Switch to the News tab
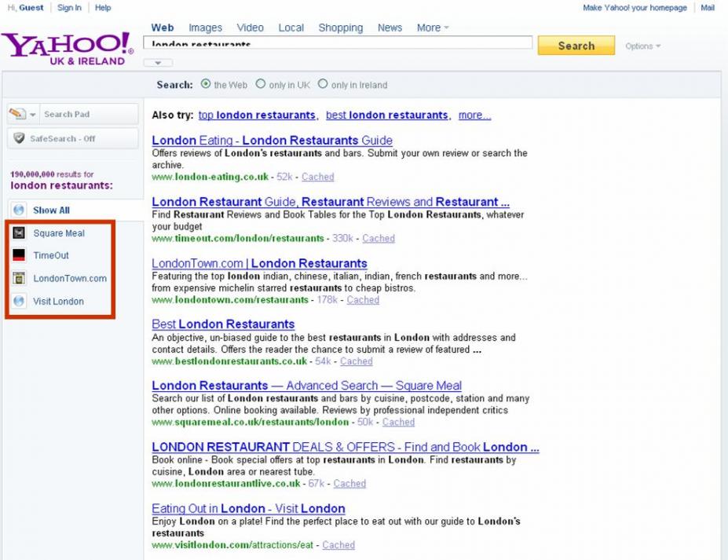The width and height of the screenshot is (728, 560). tap(390, 27)
